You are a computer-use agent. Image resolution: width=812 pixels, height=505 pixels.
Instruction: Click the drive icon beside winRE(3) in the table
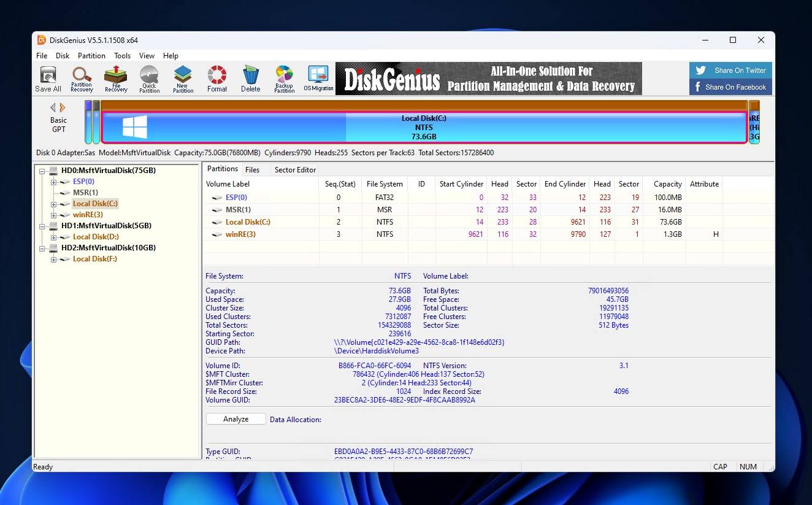pos(217,234)
